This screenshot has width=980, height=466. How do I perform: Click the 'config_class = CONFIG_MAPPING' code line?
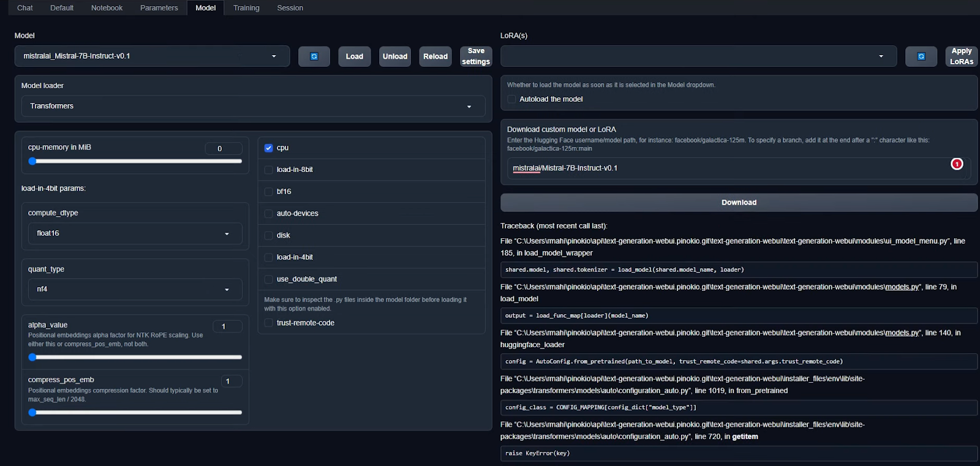pos(739,407)
